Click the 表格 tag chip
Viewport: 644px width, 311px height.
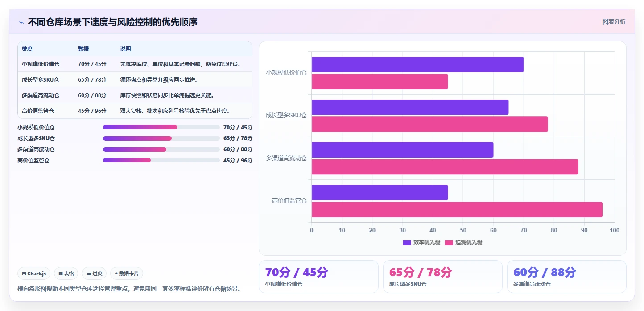(66, 274)
